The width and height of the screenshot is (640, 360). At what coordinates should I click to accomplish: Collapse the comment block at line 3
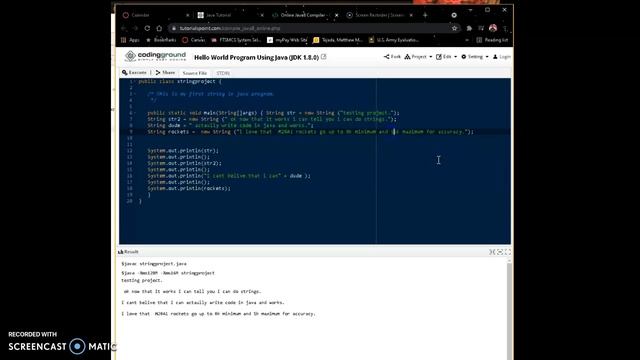coord(135,94)
